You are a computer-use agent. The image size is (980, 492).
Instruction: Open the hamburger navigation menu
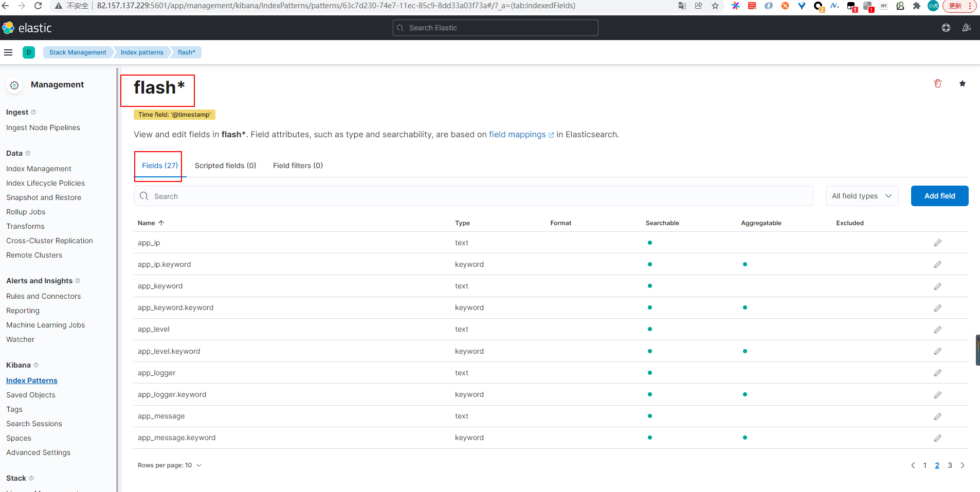pyautogui.click(x=8, y=52)
